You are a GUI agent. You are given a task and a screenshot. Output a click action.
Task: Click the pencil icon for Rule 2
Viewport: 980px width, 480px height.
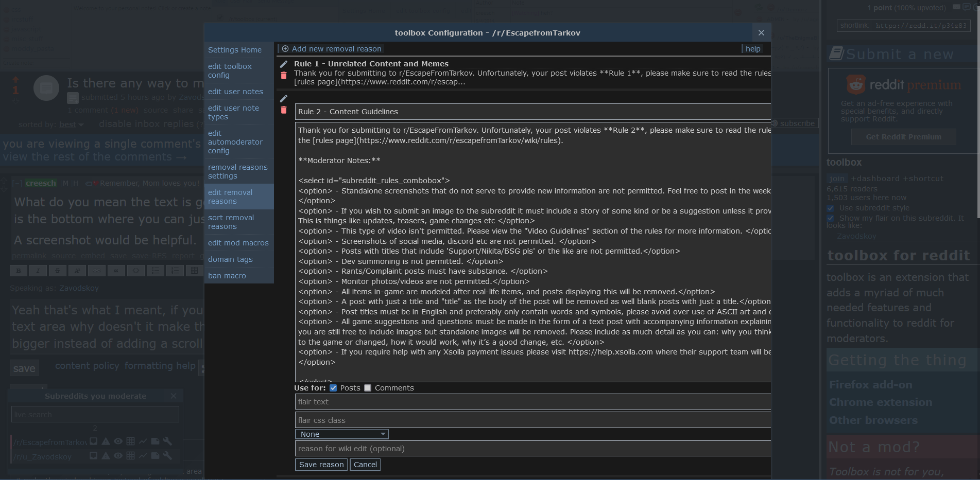(283, 99)
